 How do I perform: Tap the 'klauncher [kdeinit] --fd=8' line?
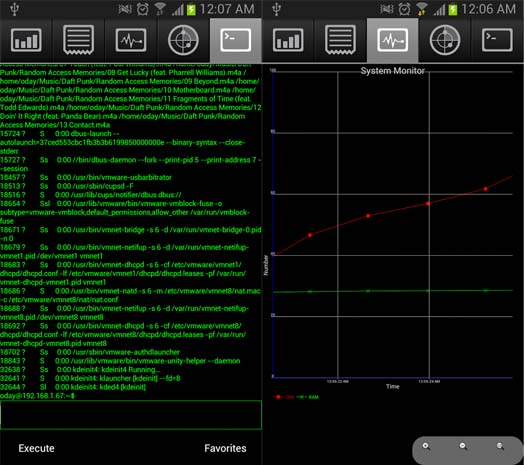(x=90, y=378)
